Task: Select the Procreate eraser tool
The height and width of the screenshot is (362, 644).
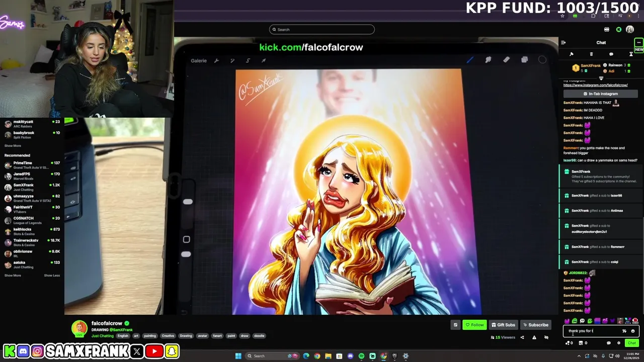Action: (x=506, y=60)
